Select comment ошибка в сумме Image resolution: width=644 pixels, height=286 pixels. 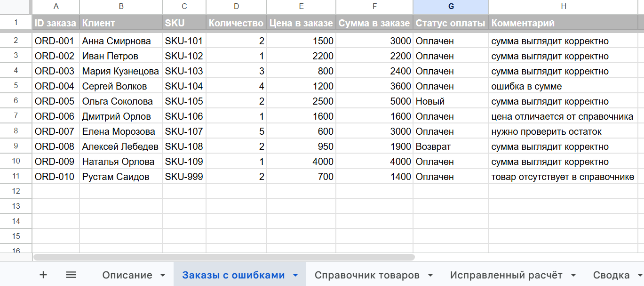coord(564,86)
